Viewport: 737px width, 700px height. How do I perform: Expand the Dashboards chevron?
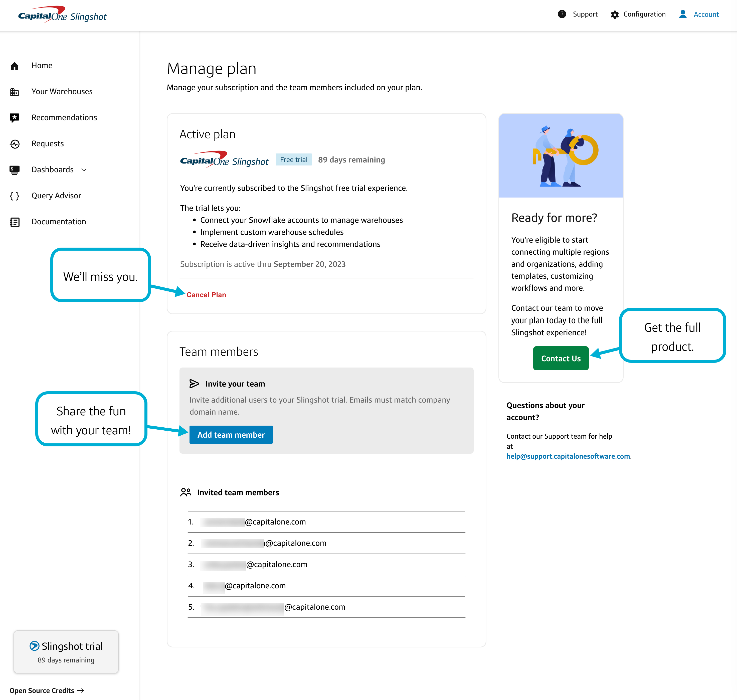point(84,170)
